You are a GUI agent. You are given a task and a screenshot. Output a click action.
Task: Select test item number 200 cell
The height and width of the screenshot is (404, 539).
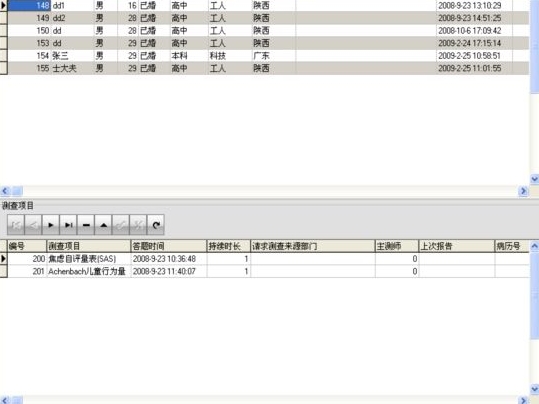(x=27, y=259)
